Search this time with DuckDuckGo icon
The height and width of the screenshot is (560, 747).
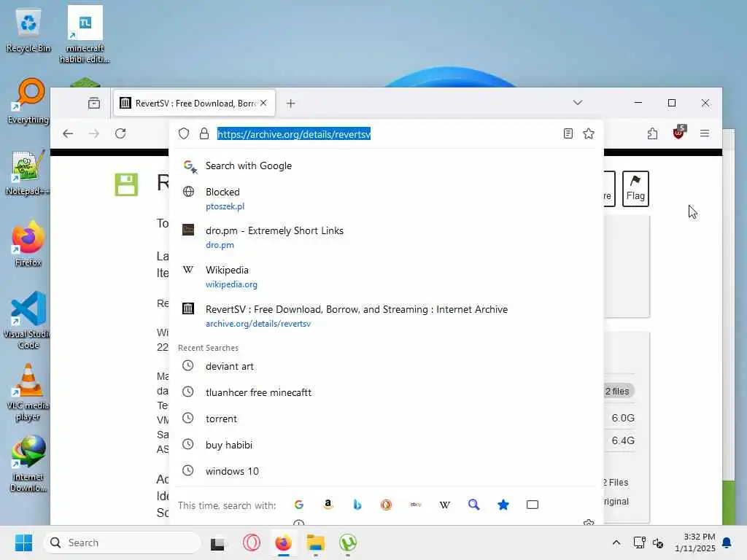[x=387, y=505]
